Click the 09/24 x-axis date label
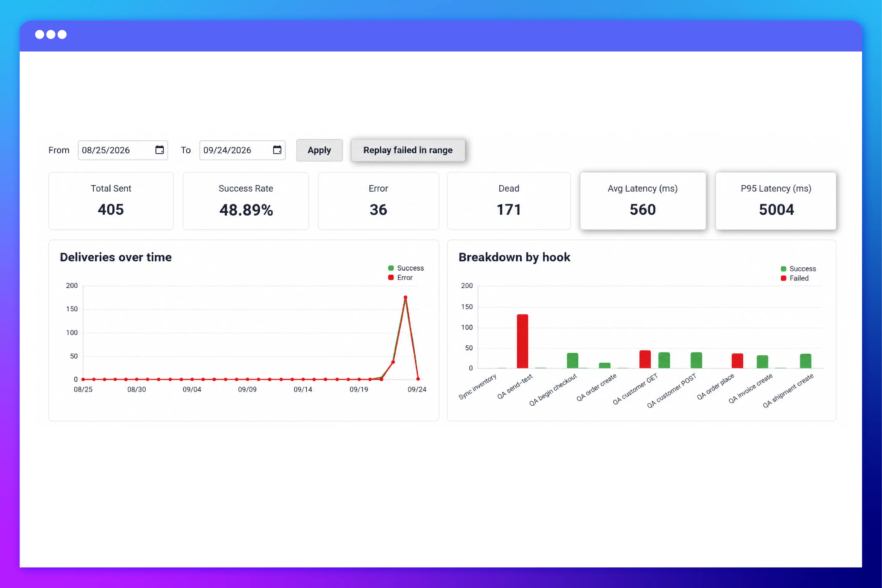 (x=417, y=389)
